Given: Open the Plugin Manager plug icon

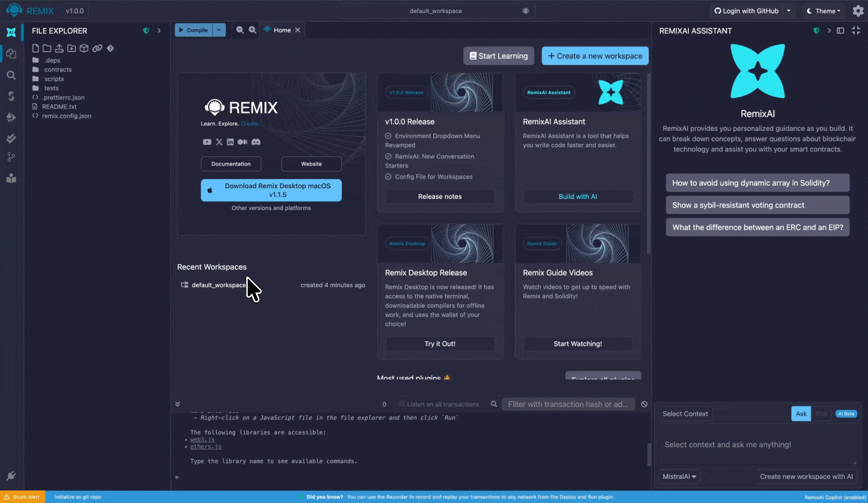Looking at the screenshot, I should coord(11,476).
